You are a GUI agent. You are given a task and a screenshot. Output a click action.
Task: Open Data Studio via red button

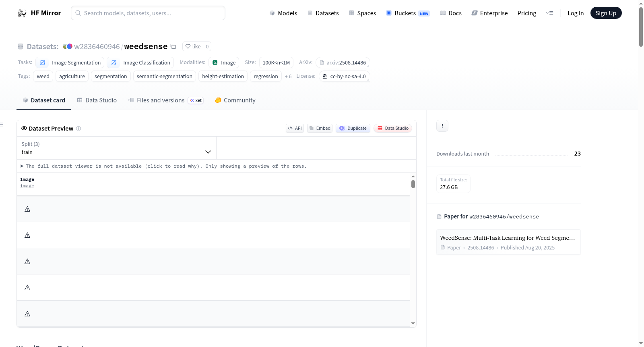[393, 128]
